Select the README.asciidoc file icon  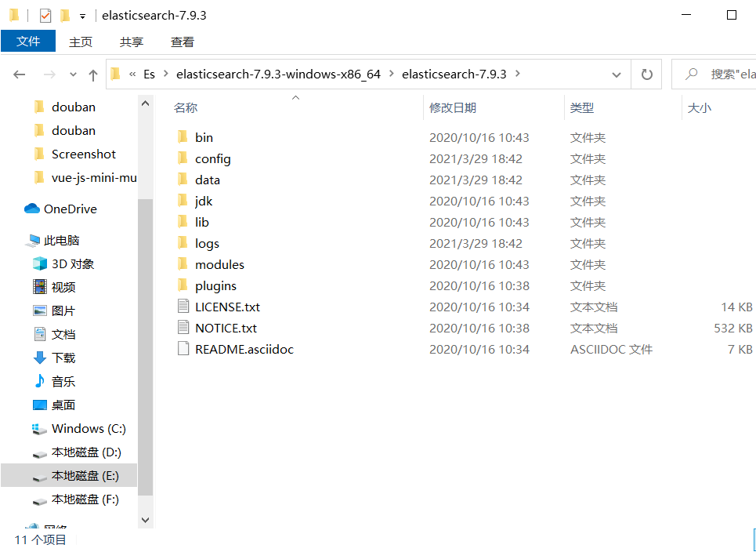click(183, 350)
